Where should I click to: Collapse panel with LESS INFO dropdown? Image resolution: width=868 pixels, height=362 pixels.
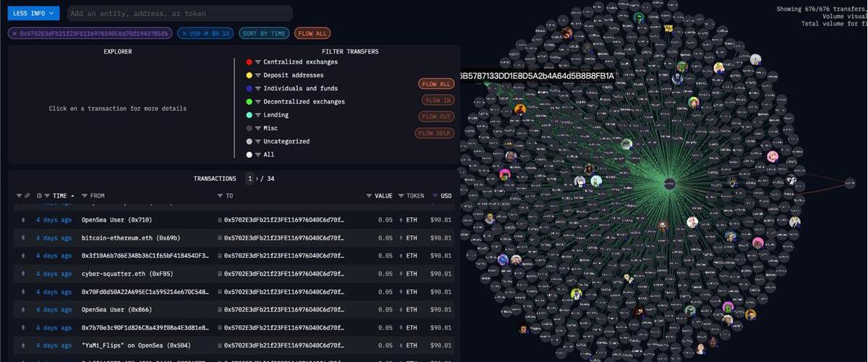pyautogui.click(x=33, y=13)
